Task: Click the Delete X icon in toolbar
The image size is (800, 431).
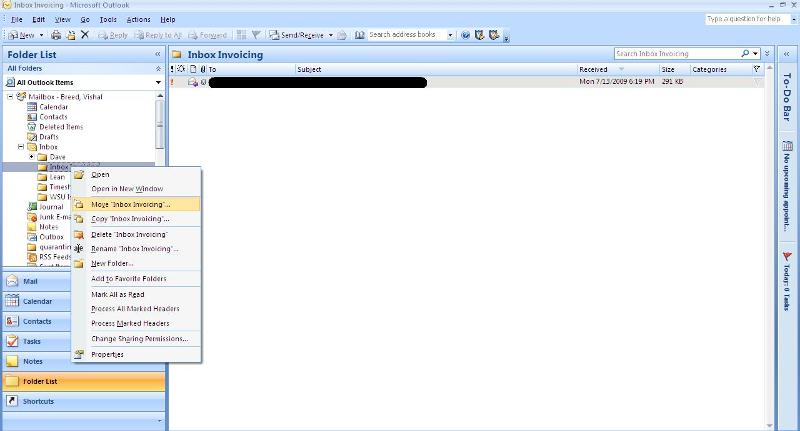Action: point(85,35)
